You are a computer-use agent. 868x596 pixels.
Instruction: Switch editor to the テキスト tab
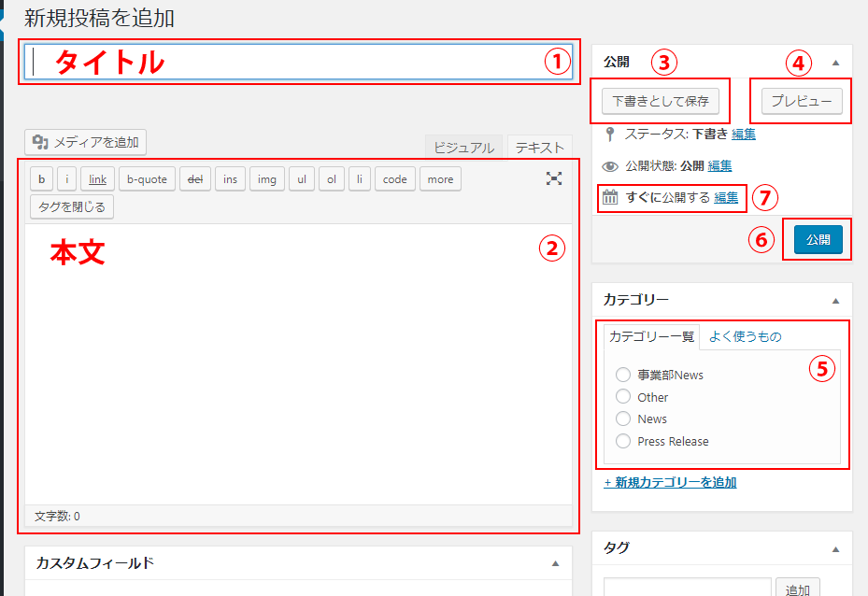coord(540,148)
